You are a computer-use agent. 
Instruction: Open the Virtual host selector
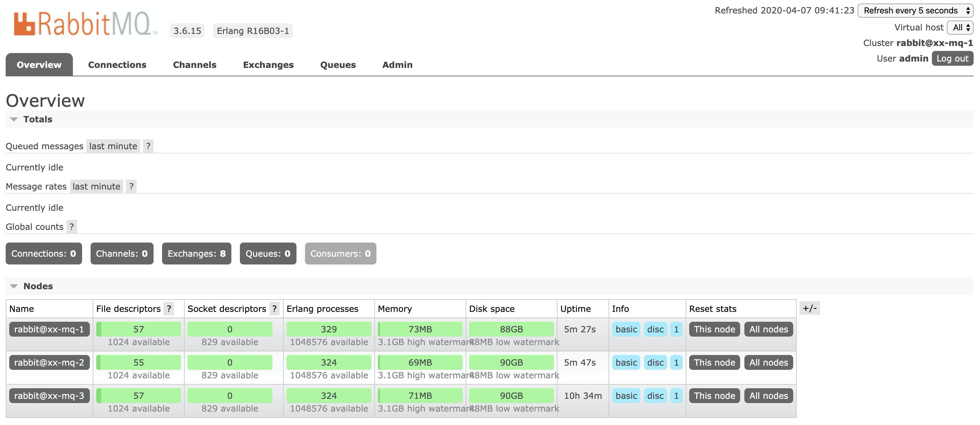(x=960, y=27)
